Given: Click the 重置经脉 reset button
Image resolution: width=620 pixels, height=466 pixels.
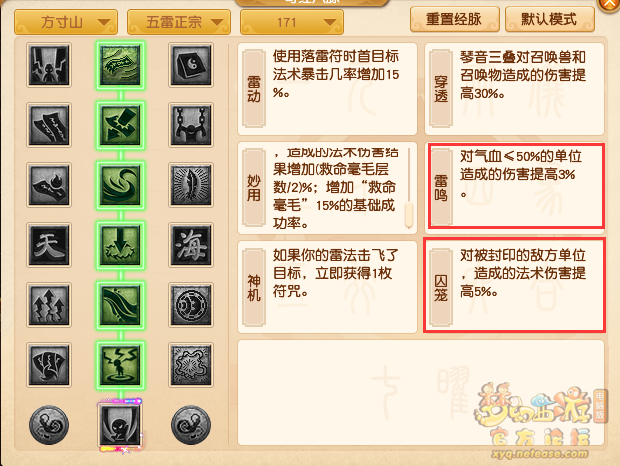Looking at the screenshot, I should tap(455, 19).
